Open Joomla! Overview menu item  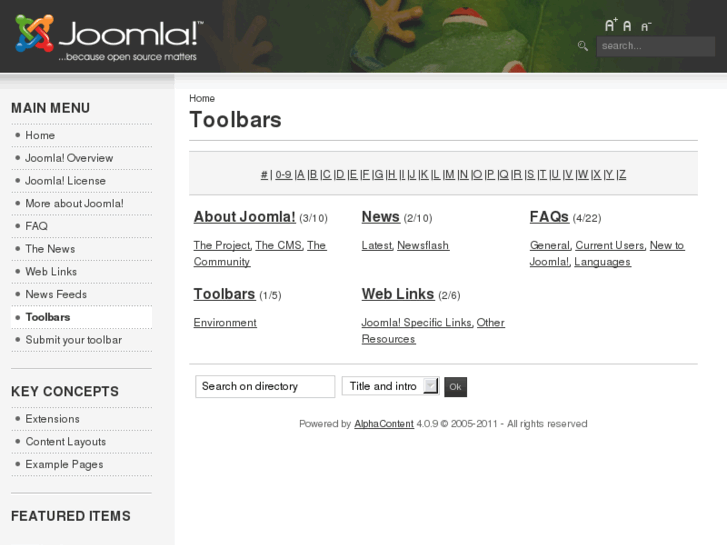tap(69, 158)
